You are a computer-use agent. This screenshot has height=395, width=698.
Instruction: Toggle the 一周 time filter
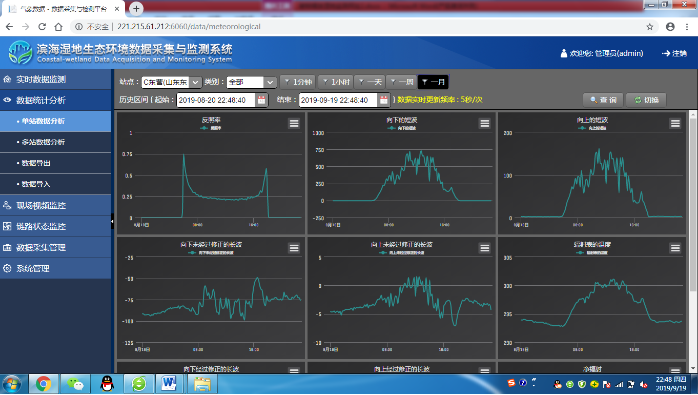402,82
